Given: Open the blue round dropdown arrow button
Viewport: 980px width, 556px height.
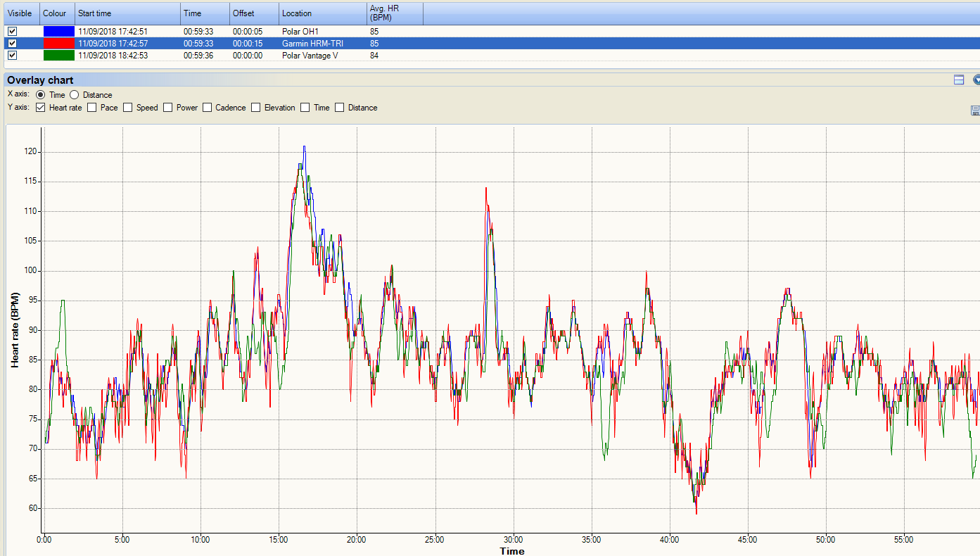Looking at the screenshot, I should pyautogui.click(x=976, y=80).
